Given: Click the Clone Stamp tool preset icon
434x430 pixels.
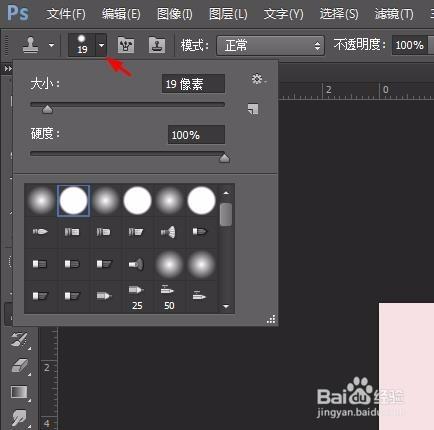Looking at the screenshot, I should tap(30, 45).
